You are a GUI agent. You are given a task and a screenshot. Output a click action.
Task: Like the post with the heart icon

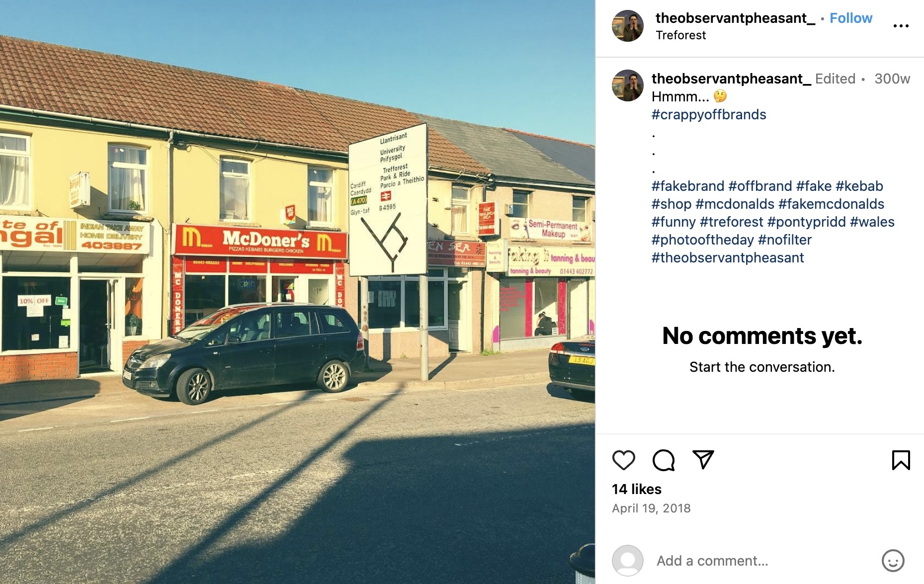(623, 460)
